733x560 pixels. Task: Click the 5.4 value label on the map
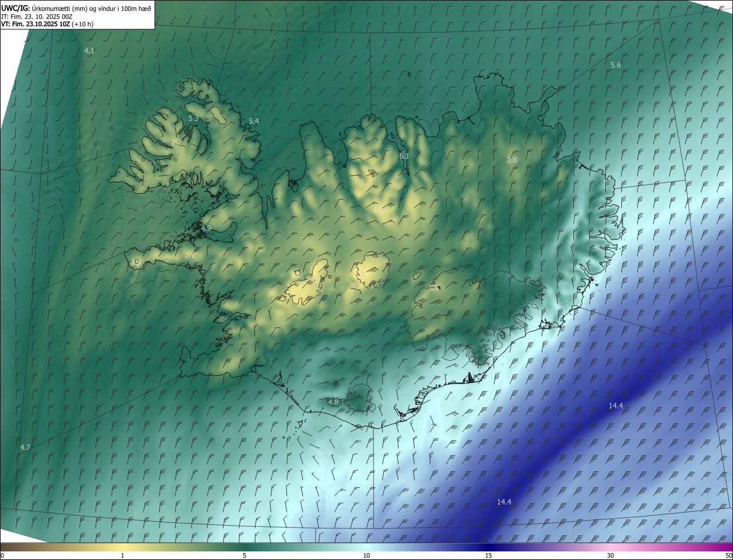tap(254, 121)
